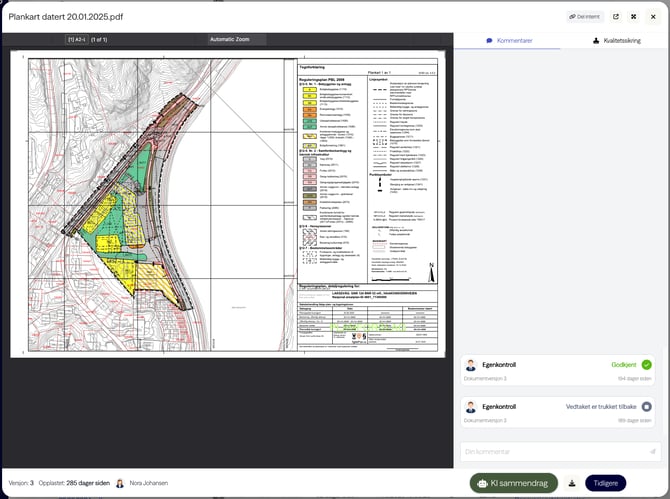Download the document via download icon
670x499 pixels.
[571, 483]
